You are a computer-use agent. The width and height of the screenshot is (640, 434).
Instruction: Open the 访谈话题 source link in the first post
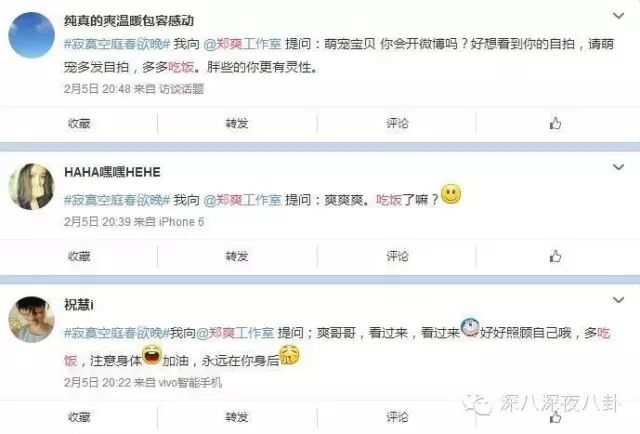coord(181,89)
